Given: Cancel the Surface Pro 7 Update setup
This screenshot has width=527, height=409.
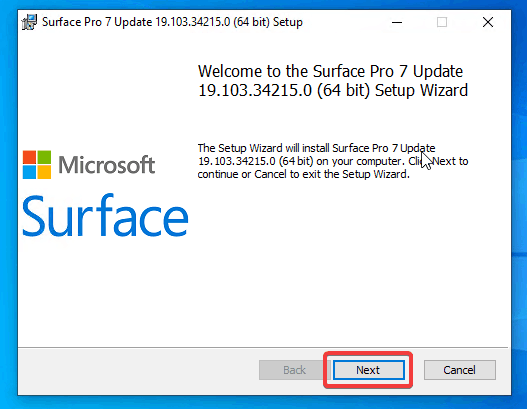Looking at the screenshot, I should (459, 370).
